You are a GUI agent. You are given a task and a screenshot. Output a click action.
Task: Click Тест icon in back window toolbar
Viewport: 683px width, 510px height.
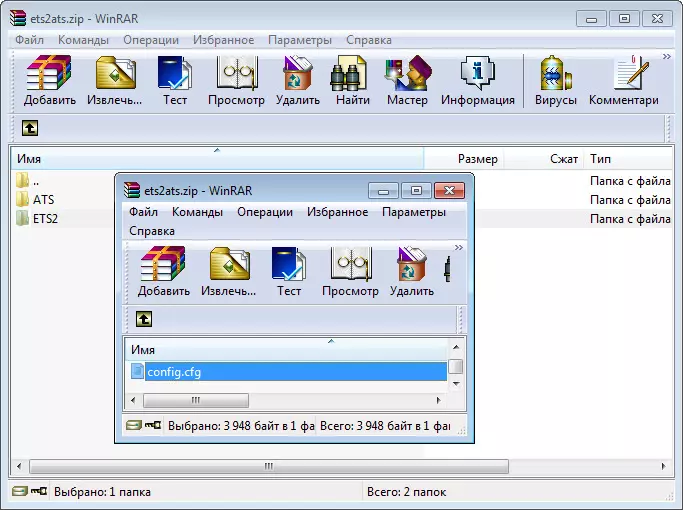[175, 72]
